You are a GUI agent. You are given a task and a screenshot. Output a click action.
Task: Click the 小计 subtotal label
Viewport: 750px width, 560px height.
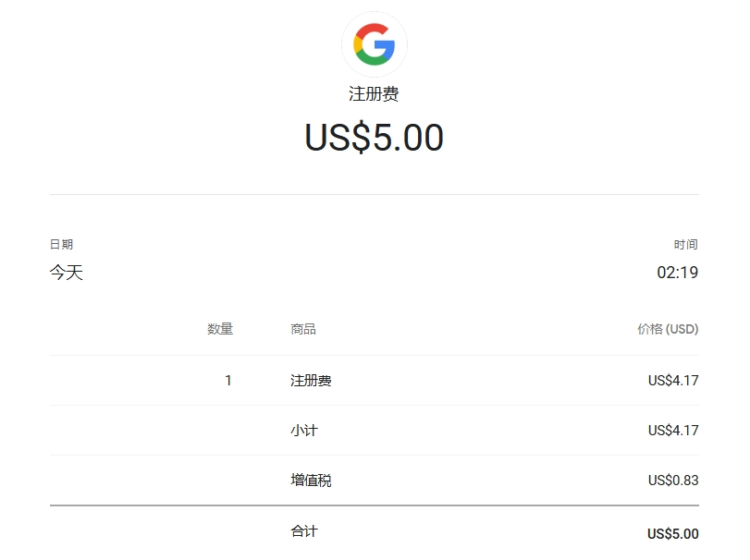[304, 431]
